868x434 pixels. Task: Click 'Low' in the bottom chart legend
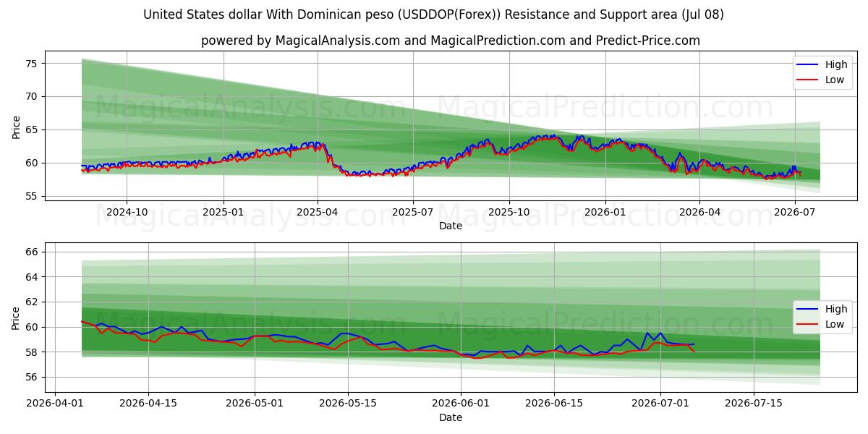835,324
